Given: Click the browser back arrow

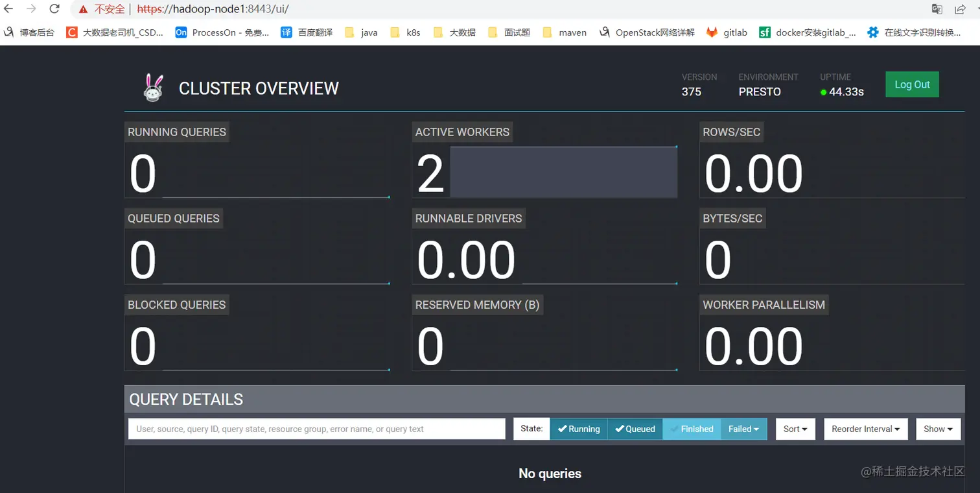Looking at the screenshot, I should (8, 9).
